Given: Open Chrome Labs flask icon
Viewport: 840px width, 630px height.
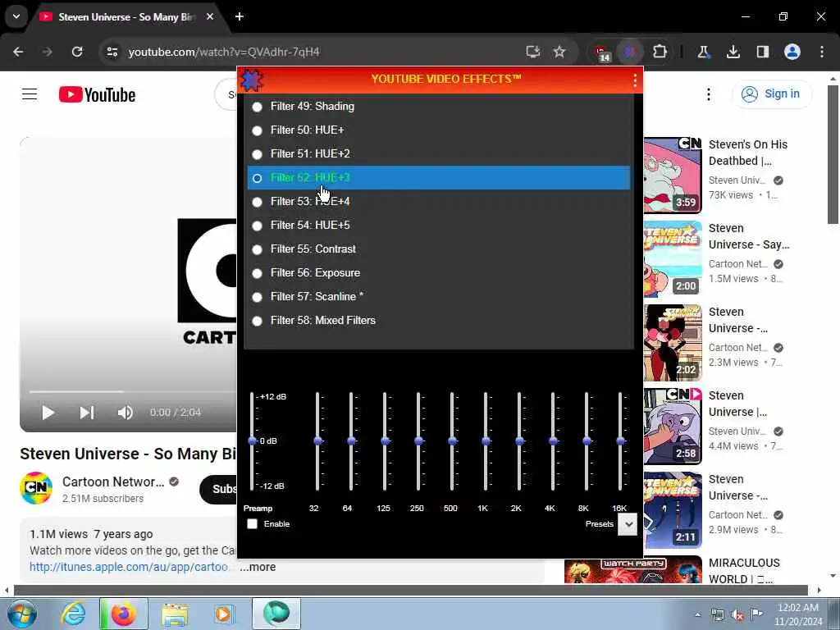Looking at the screenshot, I should pyautogui.click(x=703, y=52).
